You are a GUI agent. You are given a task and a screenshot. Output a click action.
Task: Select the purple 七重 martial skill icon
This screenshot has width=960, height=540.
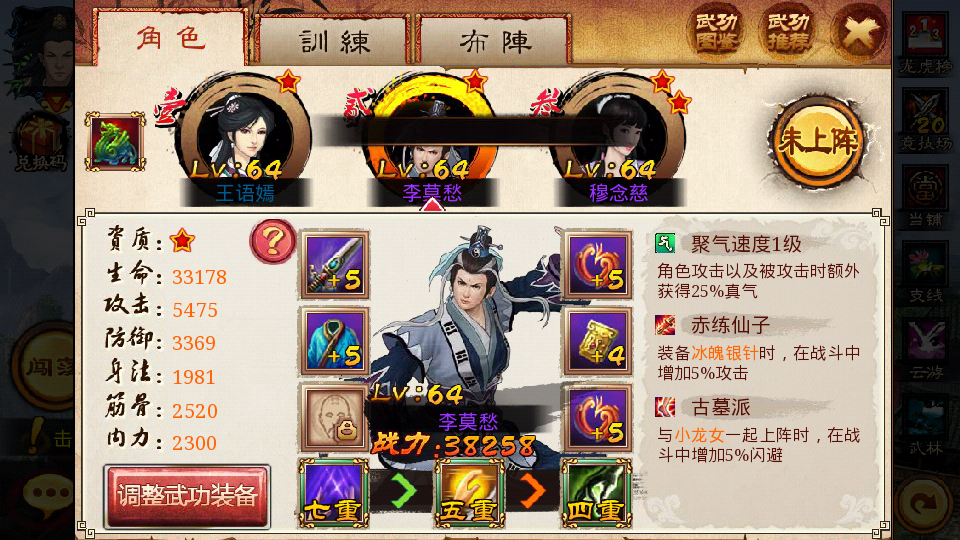(x=334, y=493)
